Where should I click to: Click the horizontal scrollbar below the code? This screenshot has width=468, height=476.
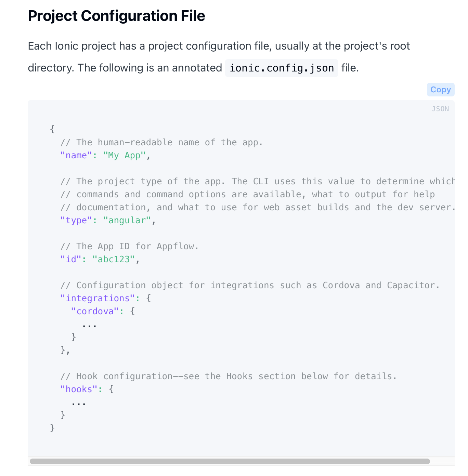[231, 460]
